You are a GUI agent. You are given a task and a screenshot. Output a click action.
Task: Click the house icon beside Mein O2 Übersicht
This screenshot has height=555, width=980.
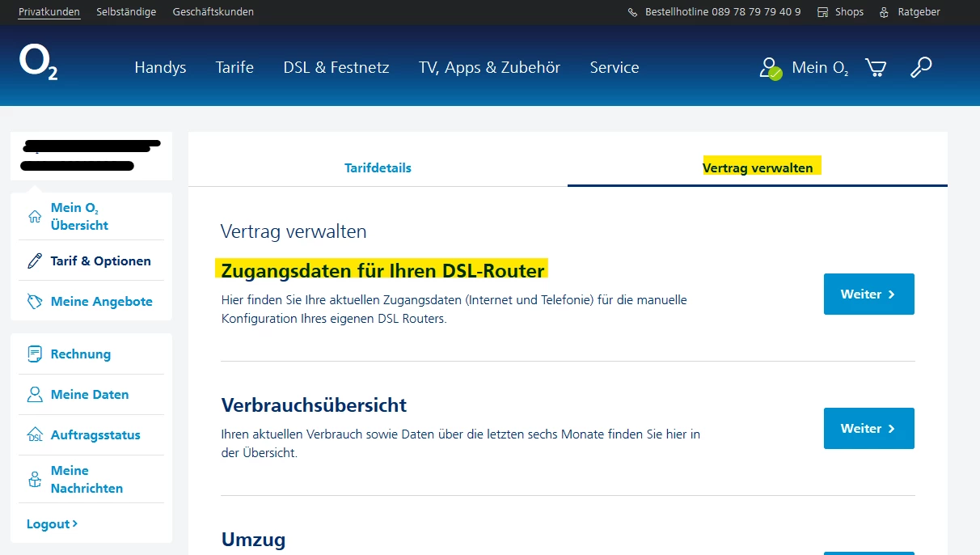pos(35,217)
